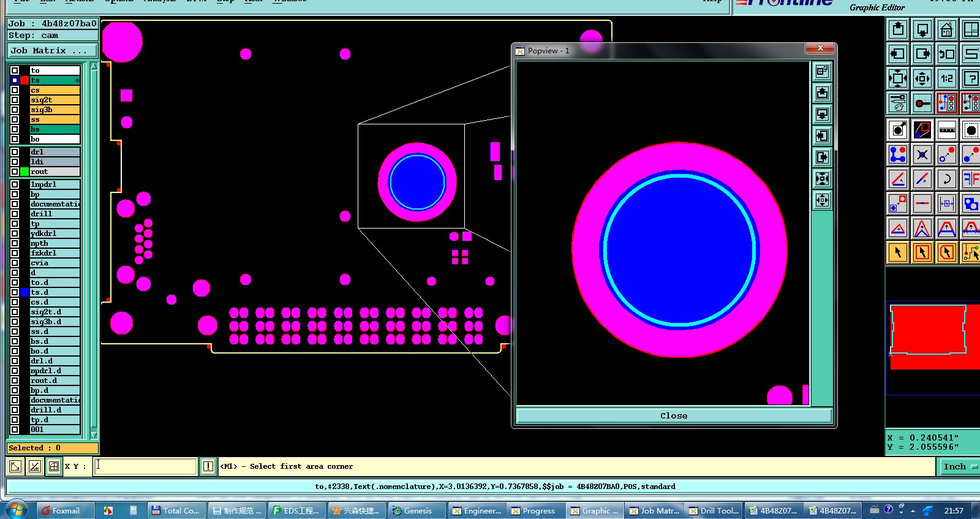
Task: Click the grid snap icon beside XY
Action: pyautogui.click(x=54, y=466)
